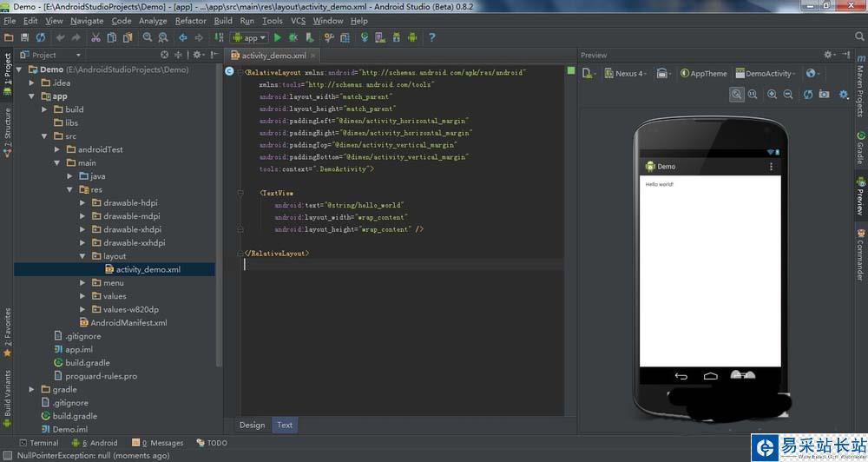Click the zoom to fit preview icon
The image size is (868, 462).
click(x=736, y=94)
